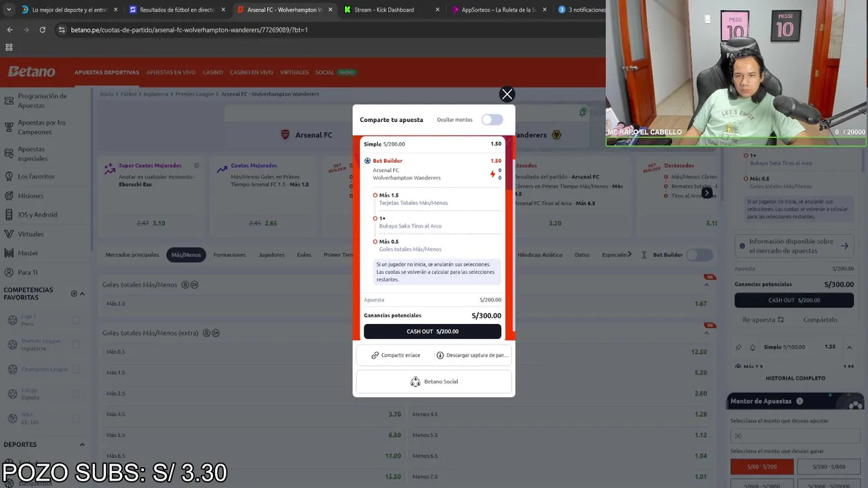Toggle the Ocultar montos switch

[x=492, y=120]
